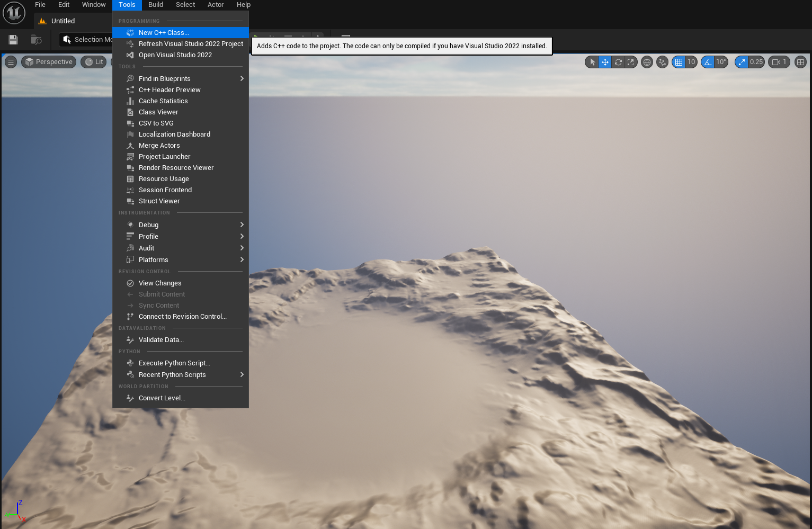Open the Window menu
This screenshot has height=529, width=812.
coord(94,5)
